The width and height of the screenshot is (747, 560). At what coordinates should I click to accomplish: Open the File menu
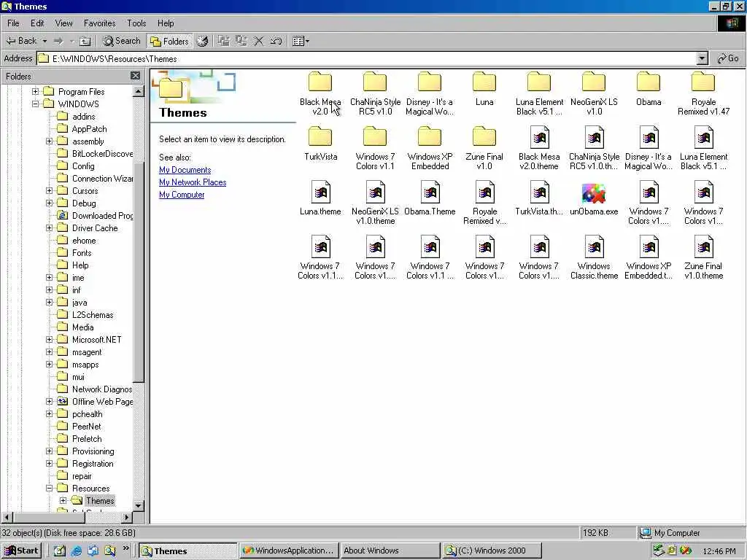pos(13,23)
